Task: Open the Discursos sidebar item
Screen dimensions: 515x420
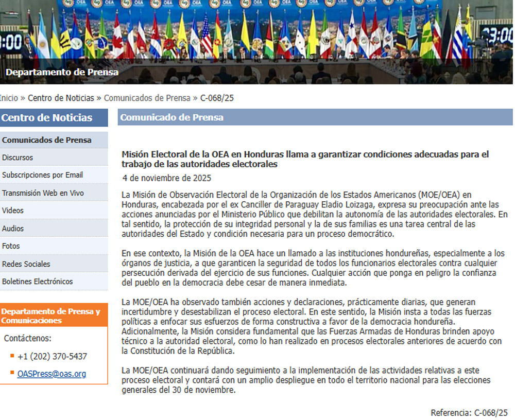Action: (x=18, y=157)
